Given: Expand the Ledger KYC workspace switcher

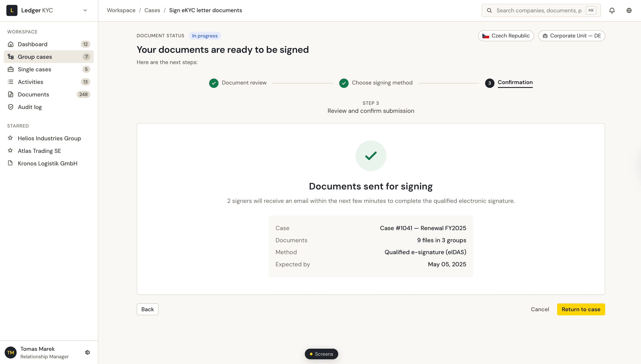Looking at the screenshot, I should point(85,10).
